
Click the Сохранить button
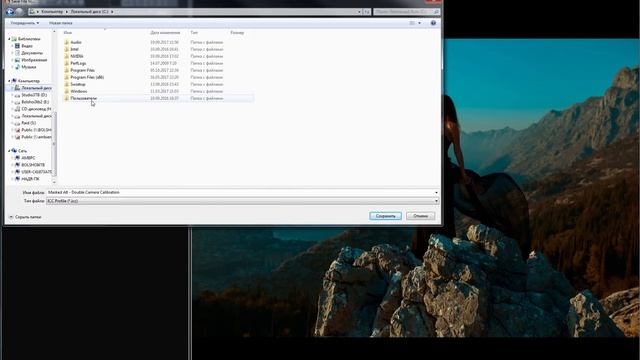tap(385, 216)
